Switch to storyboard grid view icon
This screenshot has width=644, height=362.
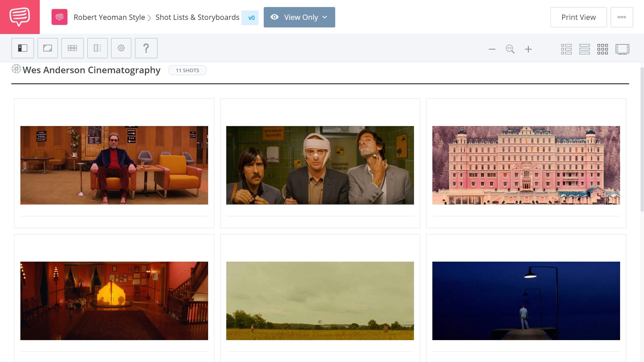point(602,49)
